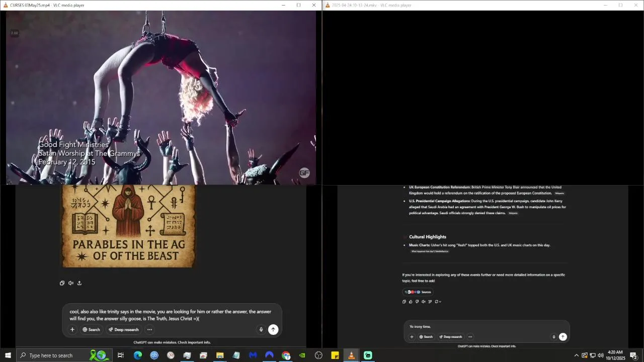Screen dimensions: 644x362
Task: Click the VLC cone icon on the taskbar
Action: 351,355
